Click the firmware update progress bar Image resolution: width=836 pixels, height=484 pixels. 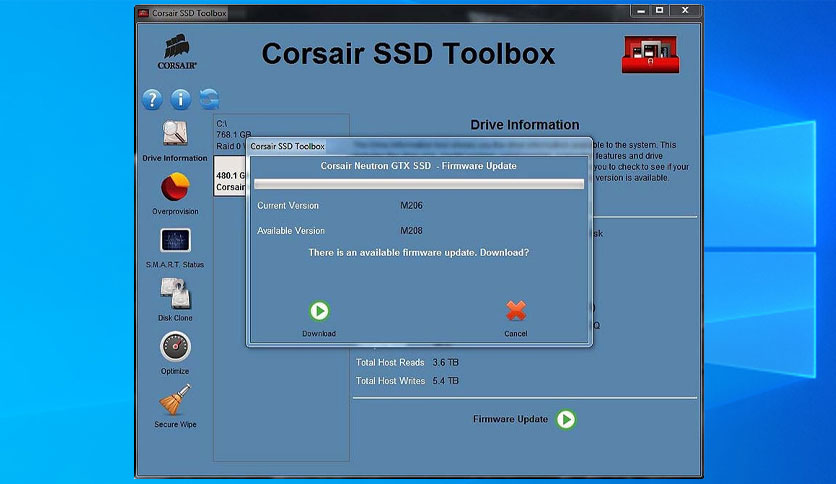pos(419,184)
